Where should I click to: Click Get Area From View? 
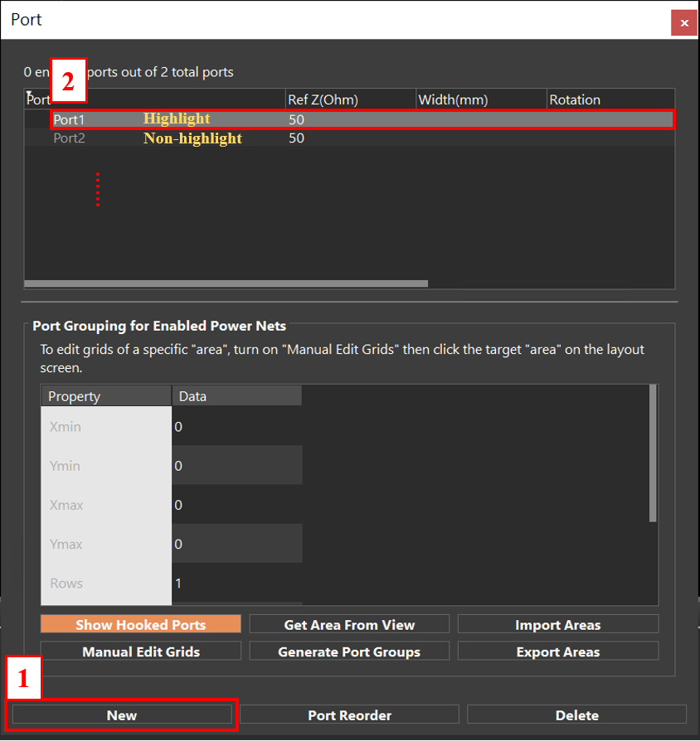[x=349, y=624]
